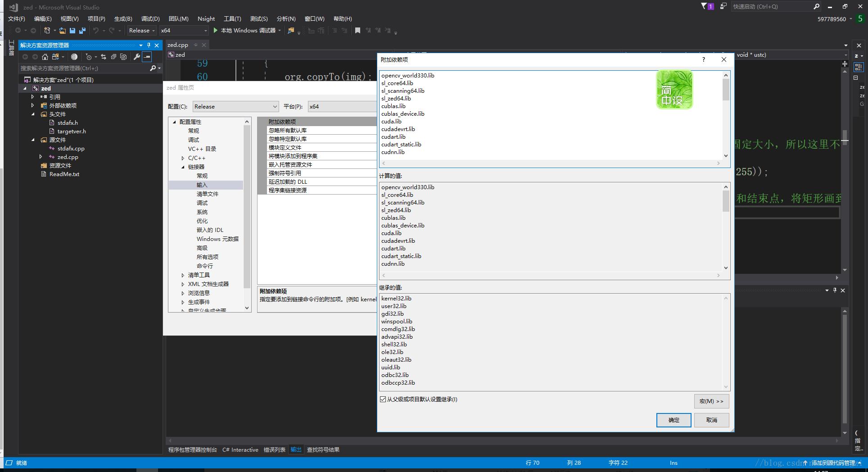The height and width of the screenshot is (472, 868).
Task: Pin the Solution Explorer panel
Action: point(149,45)
